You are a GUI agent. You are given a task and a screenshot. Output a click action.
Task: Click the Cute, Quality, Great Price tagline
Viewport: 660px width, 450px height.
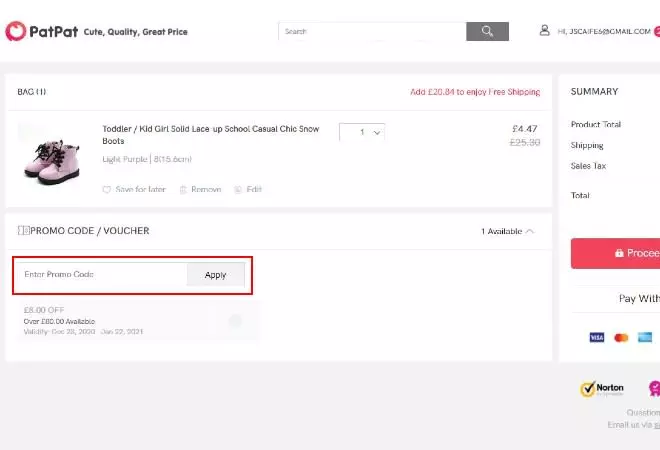click(x=136, y=32)
